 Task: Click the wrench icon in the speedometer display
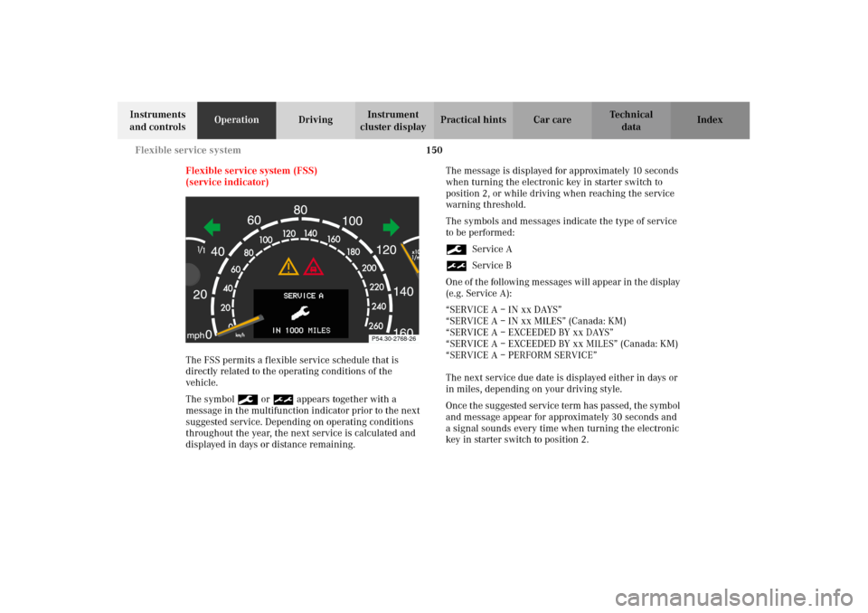coord(300,314)
